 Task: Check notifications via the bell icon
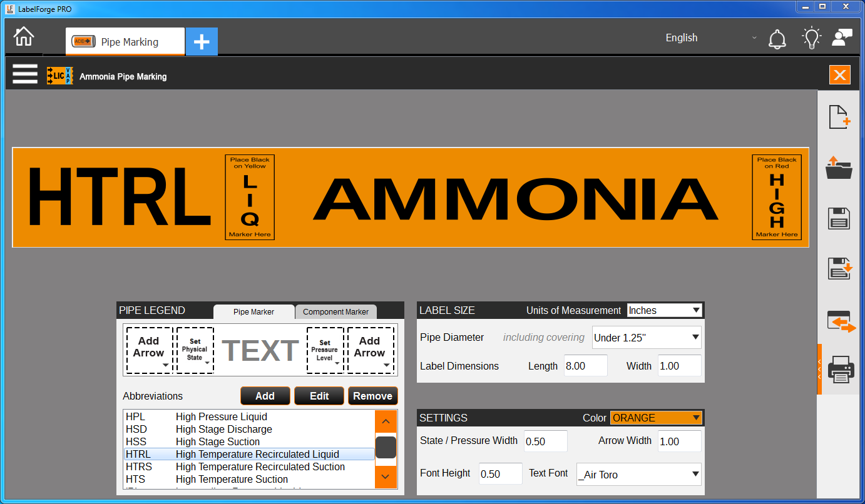tap(777, 38)
